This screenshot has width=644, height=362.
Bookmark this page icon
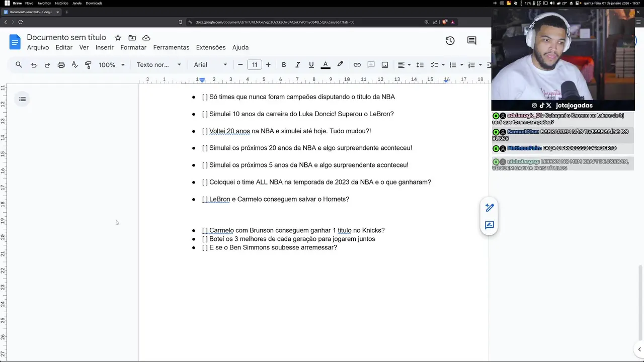coord(180,22)
